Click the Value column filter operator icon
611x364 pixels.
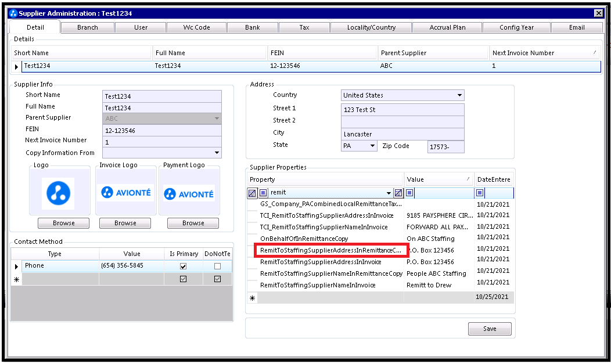click(x=410, y=193)
